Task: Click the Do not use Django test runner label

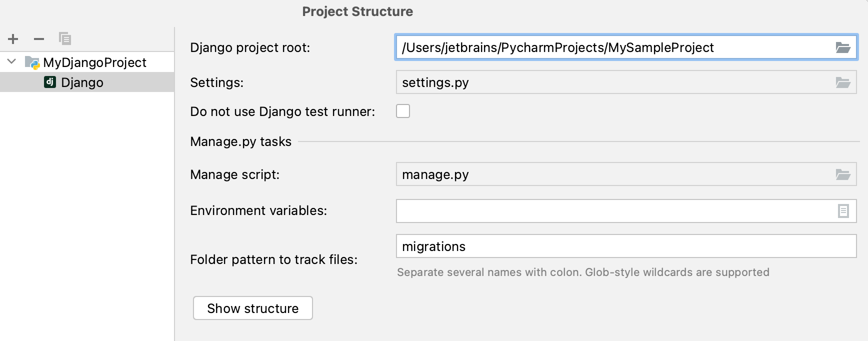Action: (282, 111)
